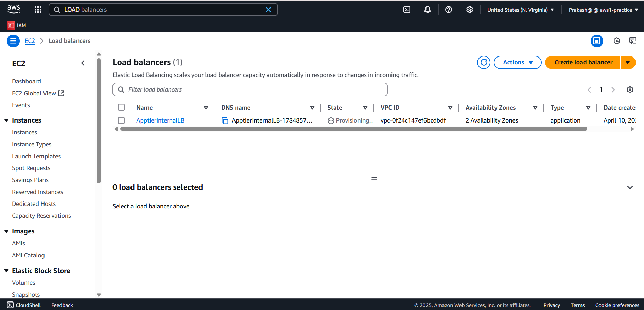Expand the Create load balancer split arrow

tap(628, 62)
